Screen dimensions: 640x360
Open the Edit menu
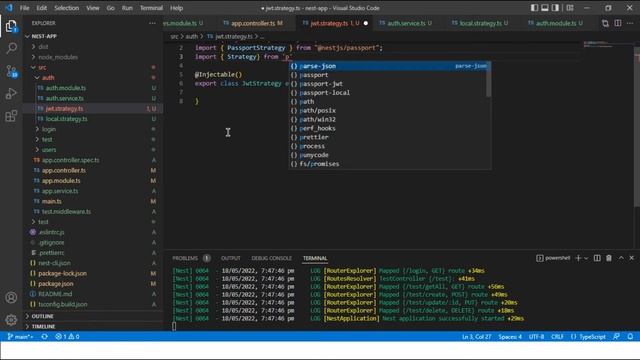41,8
